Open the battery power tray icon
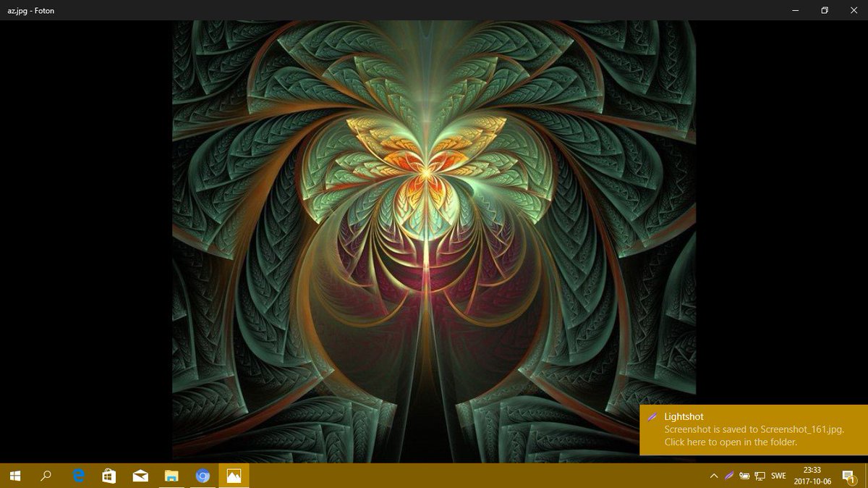Screen dimensions: 868x488 [x=744, y=476]
